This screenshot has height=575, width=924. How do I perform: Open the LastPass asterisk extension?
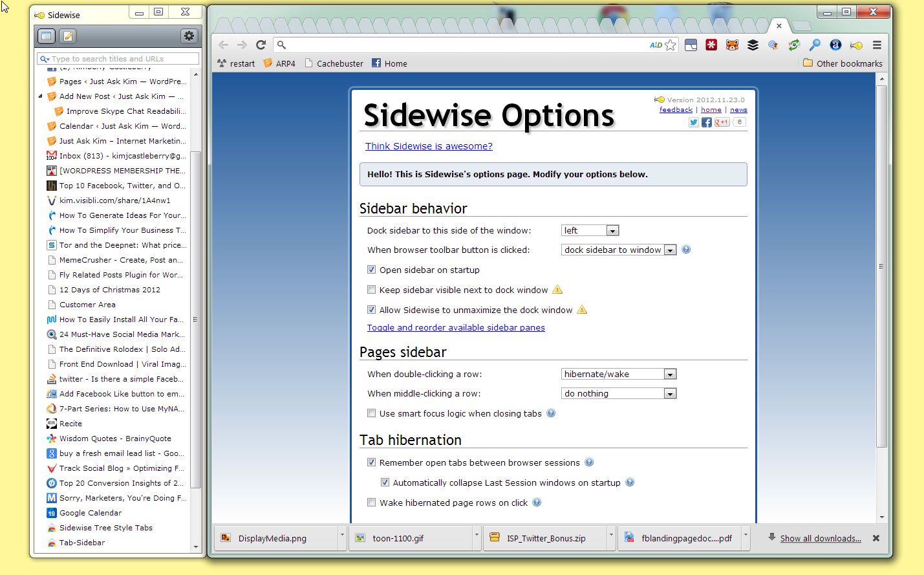[711, 45]
